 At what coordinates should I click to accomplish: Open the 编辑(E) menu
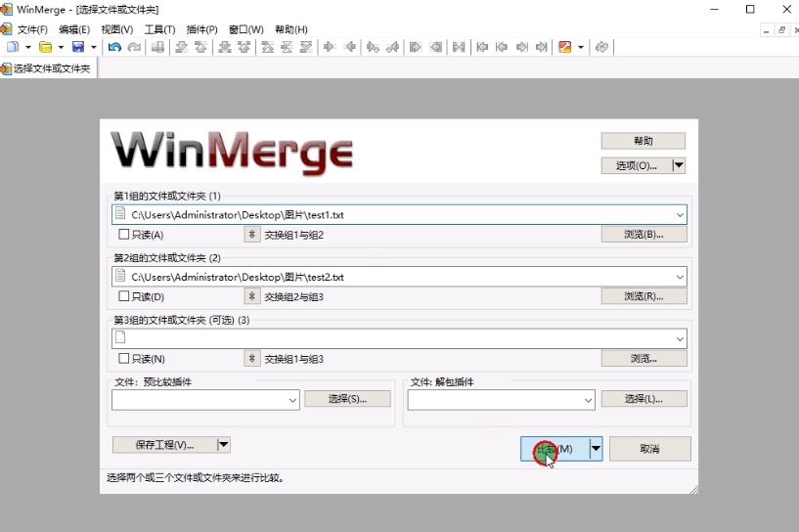pos(74,29)
